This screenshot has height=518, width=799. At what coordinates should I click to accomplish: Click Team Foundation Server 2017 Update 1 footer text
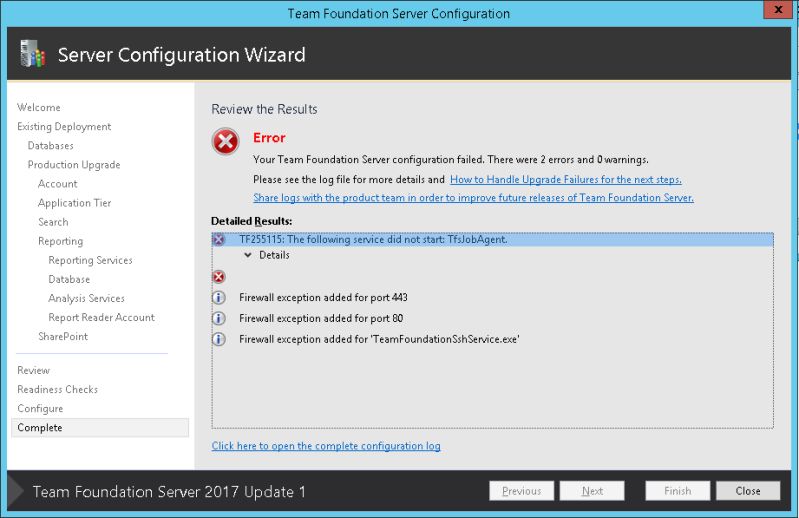[169, 492]
